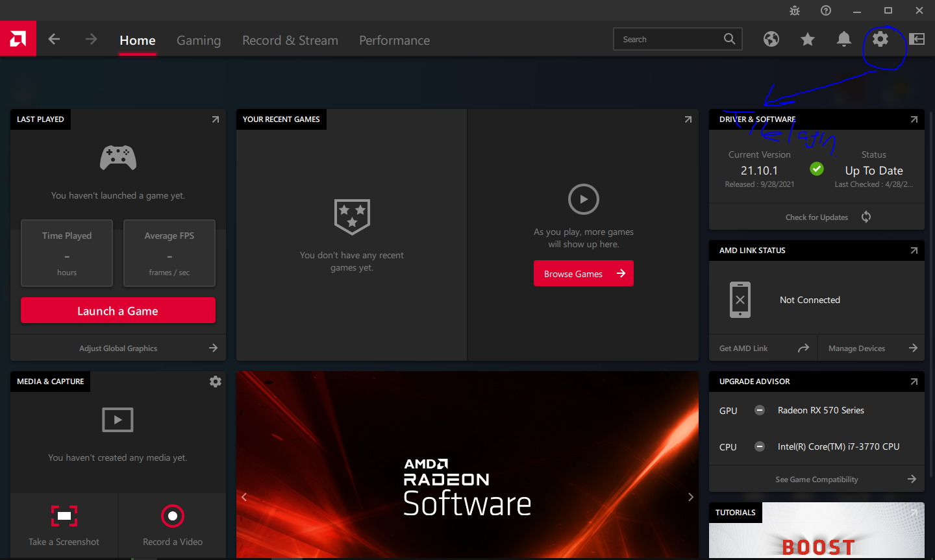
Task: Show next banner slide
Action: point(691,497)
